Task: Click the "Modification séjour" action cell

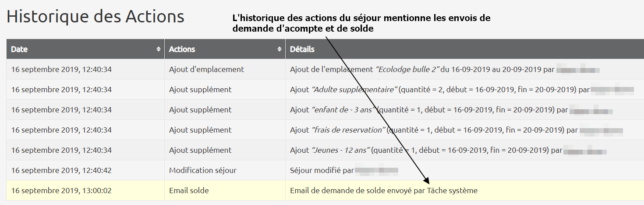Action: click(x=203, y=170)
